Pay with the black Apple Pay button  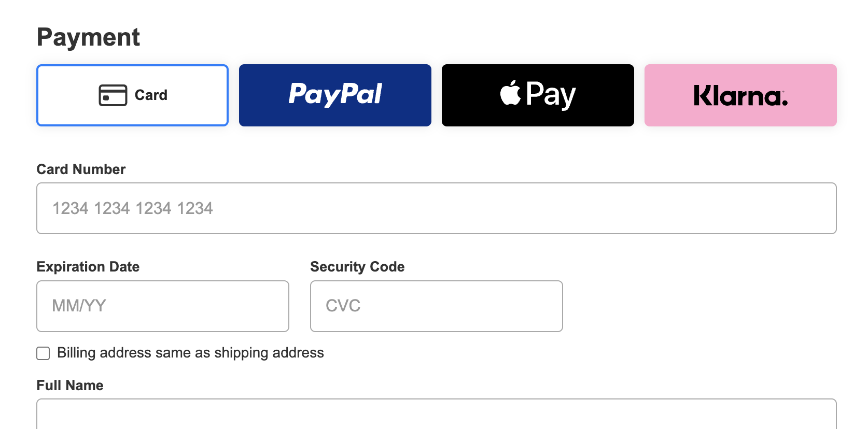click(x=538, y=95)
